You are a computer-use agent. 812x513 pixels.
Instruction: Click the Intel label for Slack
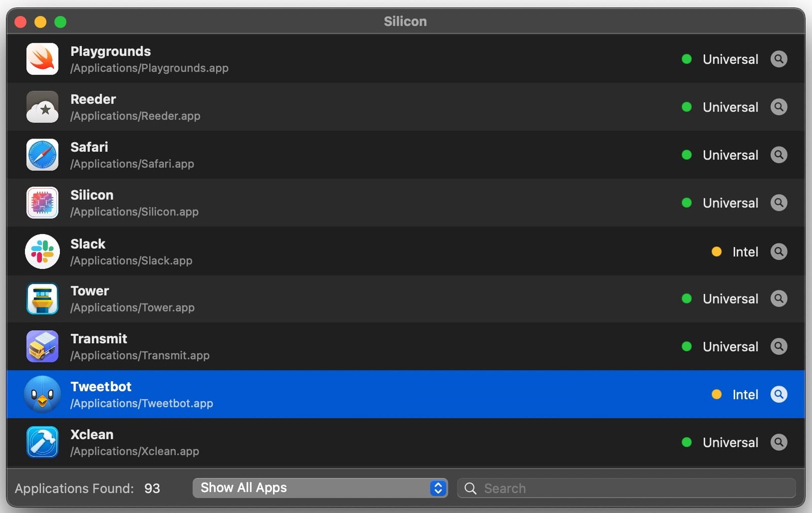[745, 252]
